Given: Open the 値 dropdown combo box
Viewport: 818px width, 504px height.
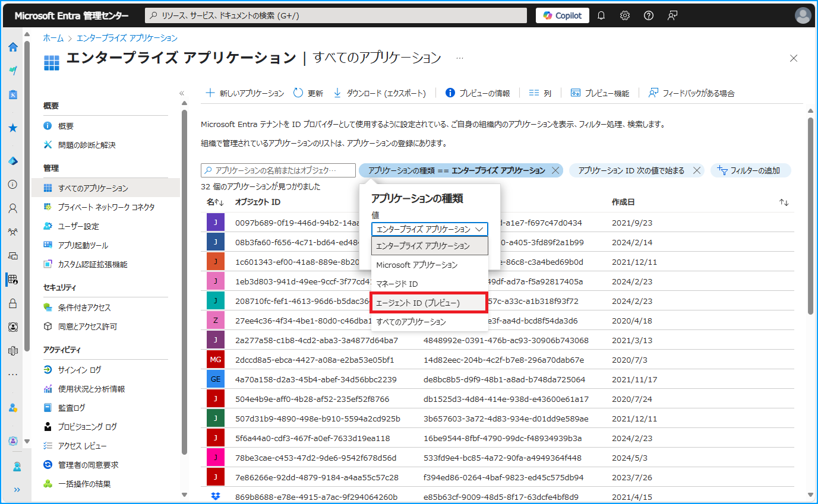Looking at the screenshot, I should pos(429,229).
